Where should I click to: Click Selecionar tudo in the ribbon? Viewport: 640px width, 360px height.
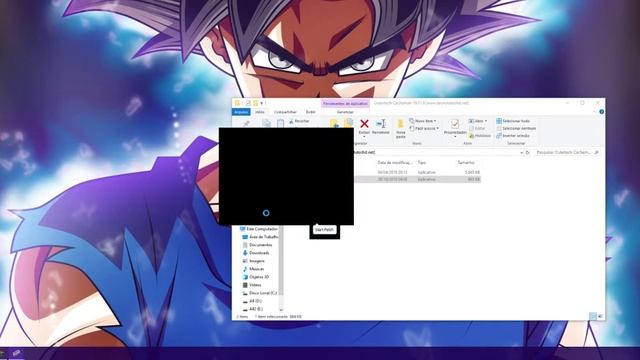(513, 121)
